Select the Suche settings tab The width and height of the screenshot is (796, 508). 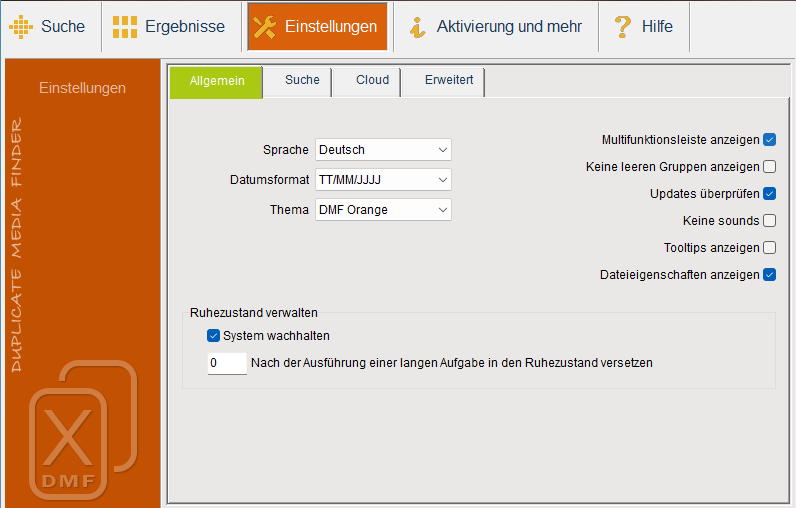(302, 80)
